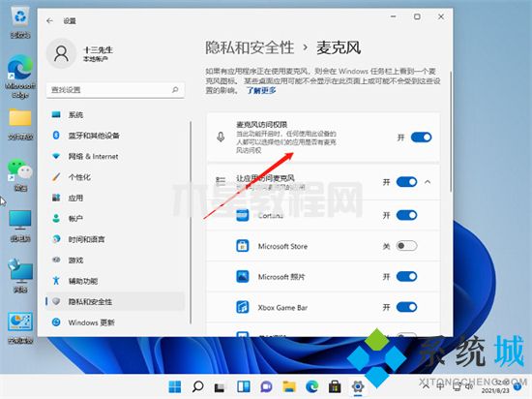Viewport: 532px width, 399px height.
Task: Go back using the Settings back arrow
Action: [x=50, y=21]
